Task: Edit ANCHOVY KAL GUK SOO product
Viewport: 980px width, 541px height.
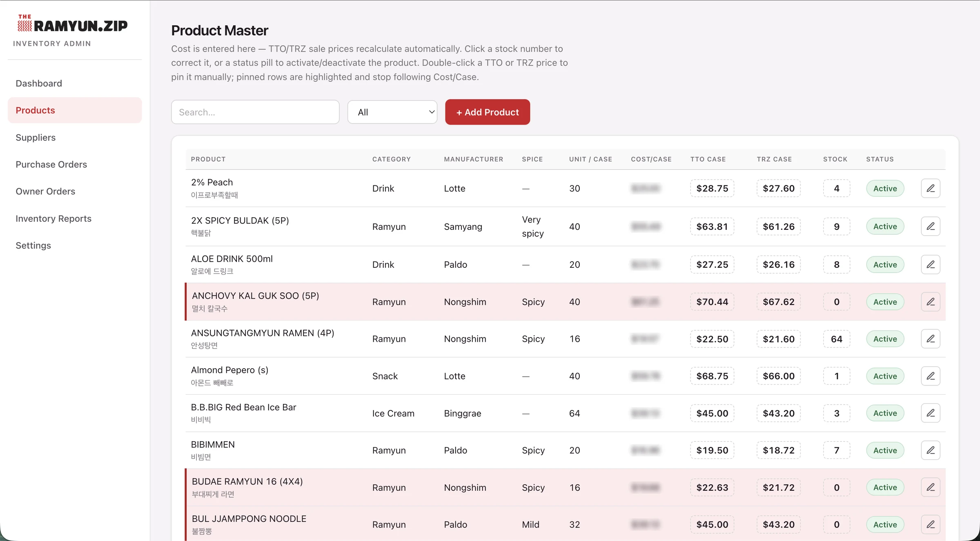Action: [x=931, y=302]
